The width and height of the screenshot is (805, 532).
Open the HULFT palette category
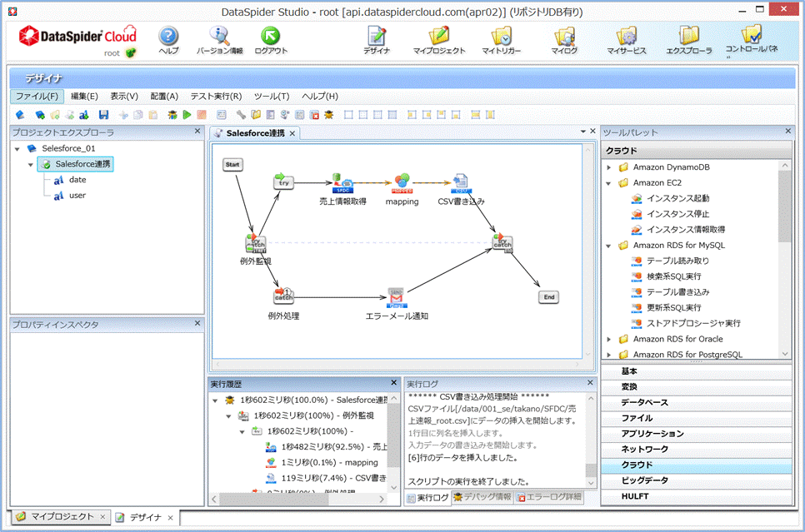tap(696, 496)
